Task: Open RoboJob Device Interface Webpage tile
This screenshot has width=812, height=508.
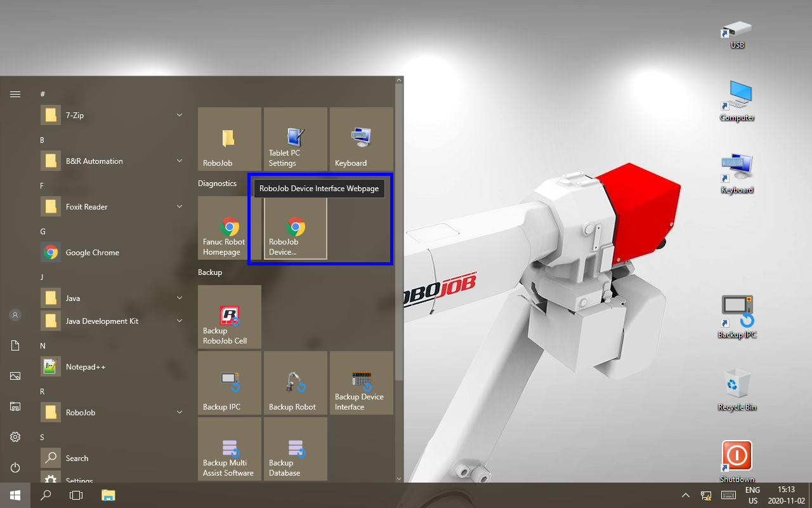Action: click(x=296, y=228)
